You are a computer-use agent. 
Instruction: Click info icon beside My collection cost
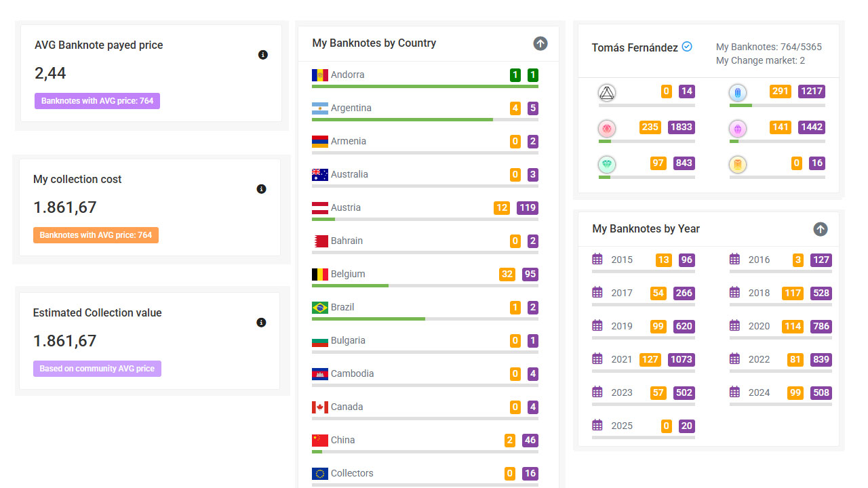pyautogui.click(x=261, y=189)
